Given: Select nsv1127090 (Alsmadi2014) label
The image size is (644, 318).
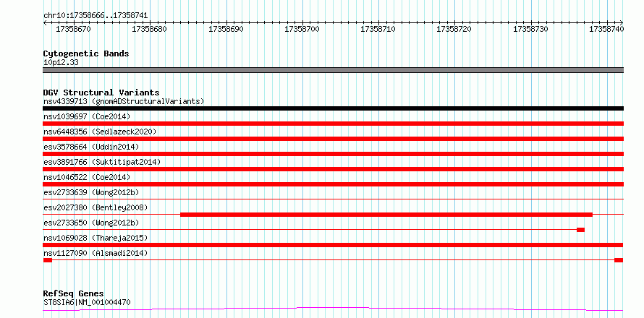Looking at the screenshot, I should pyautogui.click(x=96, y=253).
